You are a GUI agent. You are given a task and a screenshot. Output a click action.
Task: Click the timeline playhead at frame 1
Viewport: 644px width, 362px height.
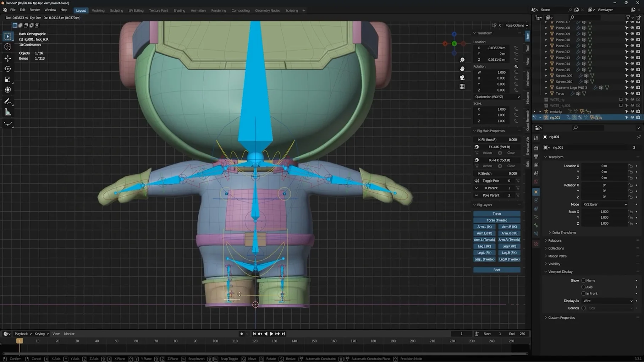[x=20, y=341]
